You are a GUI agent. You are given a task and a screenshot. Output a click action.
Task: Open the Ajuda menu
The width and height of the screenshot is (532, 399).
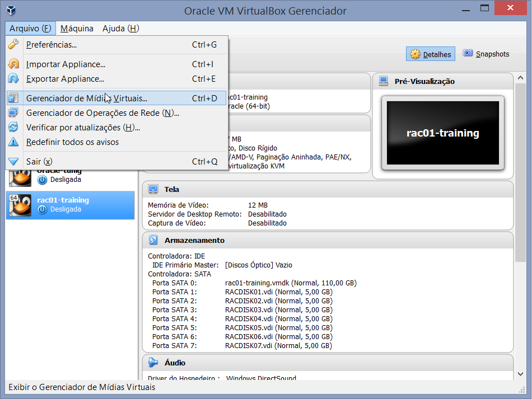click(121, 29)
